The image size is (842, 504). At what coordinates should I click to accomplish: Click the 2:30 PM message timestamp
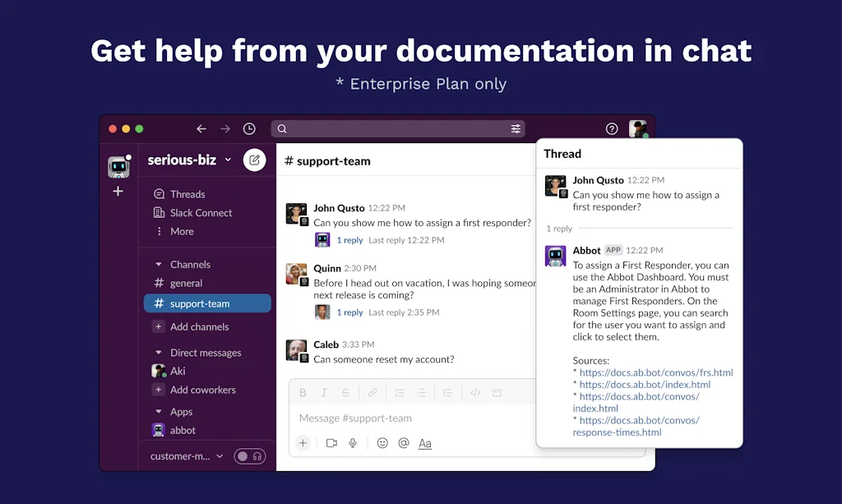click(x=360, y=268)
